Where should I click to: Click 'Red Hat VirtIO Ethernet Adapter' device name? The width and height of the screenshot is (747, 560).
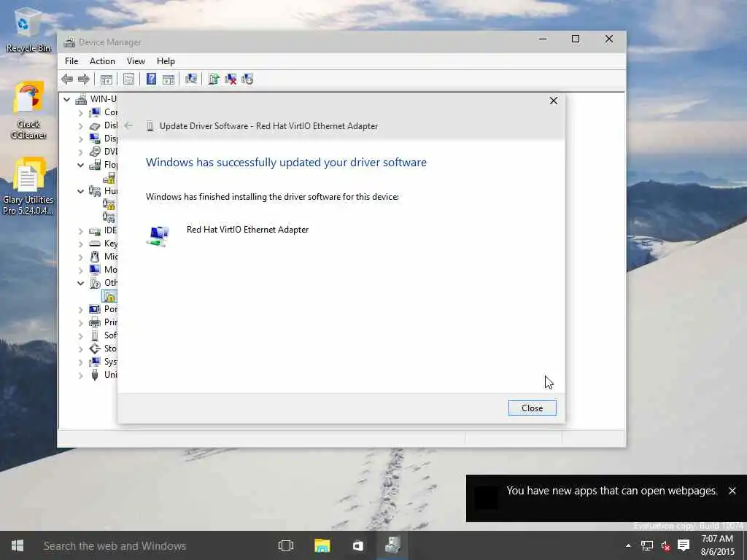[x=247, y=230]
